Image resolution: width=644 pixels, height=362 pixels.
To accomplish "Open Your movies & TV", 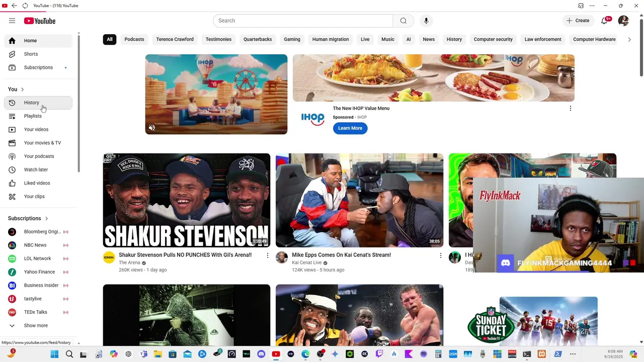I will click(38, 143).
